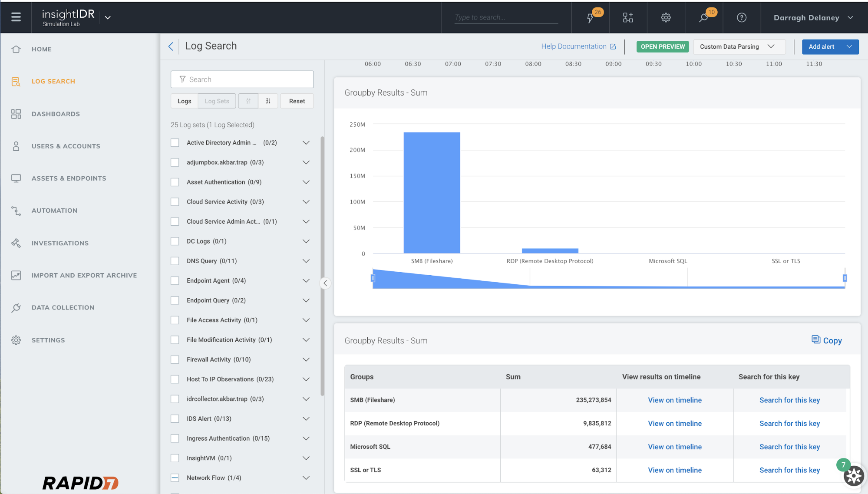Click the descending sort icon button
The height and width of the screenshot is (494, 868).
click(x=268, y=101)
